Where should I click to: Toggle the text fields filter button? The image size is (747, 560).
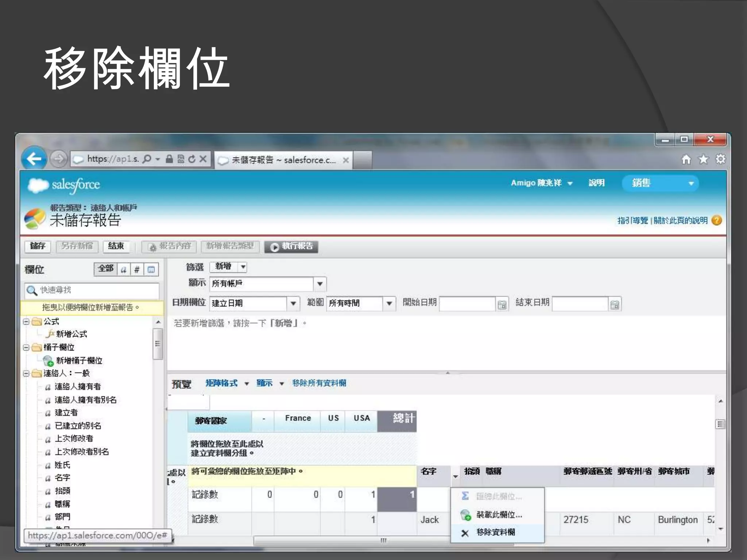coord(124,269)
